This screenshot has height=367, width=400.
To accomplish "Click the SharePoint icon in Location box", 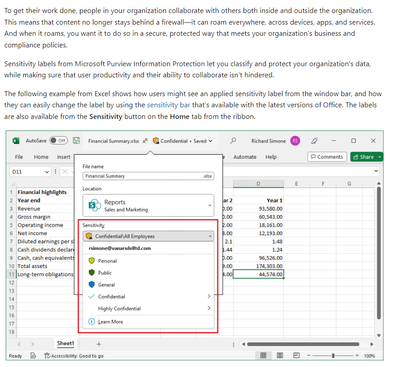I will (95, 205).
